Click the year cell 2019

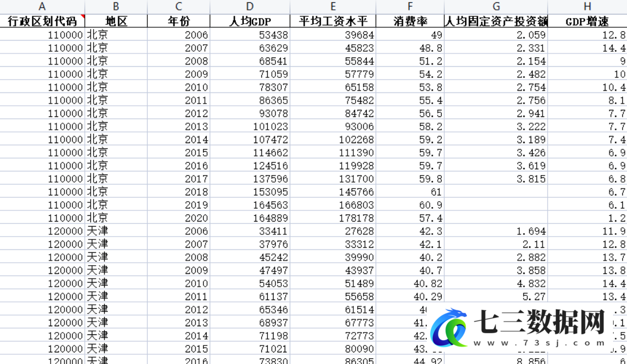pos(179,205)
